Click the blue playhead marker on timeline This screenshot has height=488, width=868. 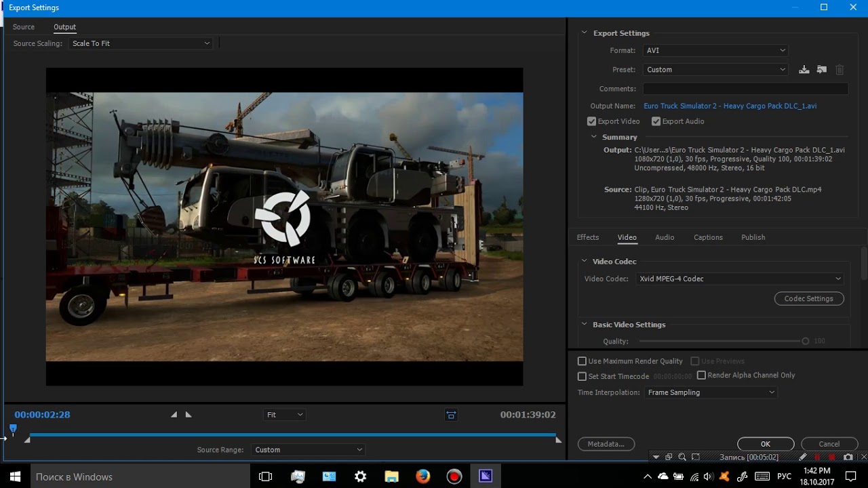[13, 428]
